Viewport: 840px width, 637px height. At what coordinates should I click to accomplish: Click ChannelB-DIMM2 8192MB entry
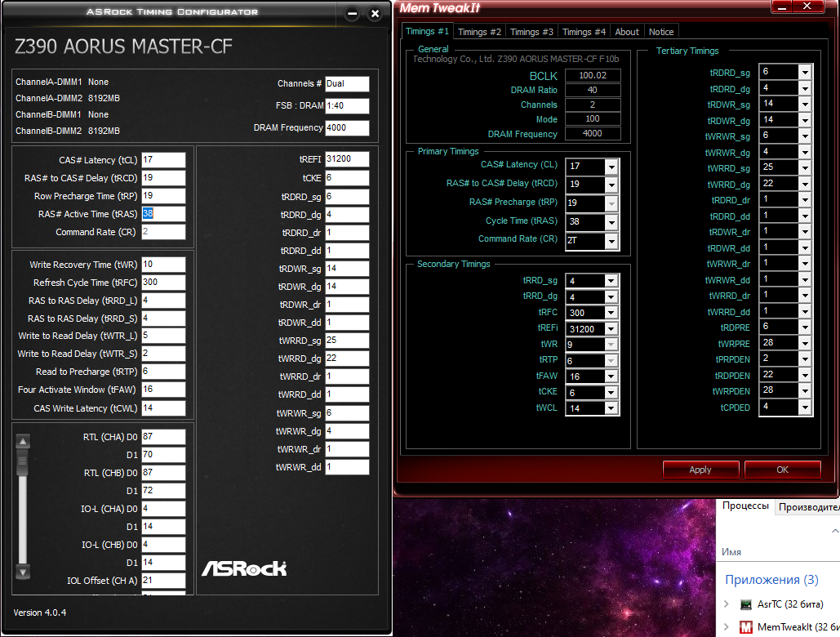coord(68,131)
